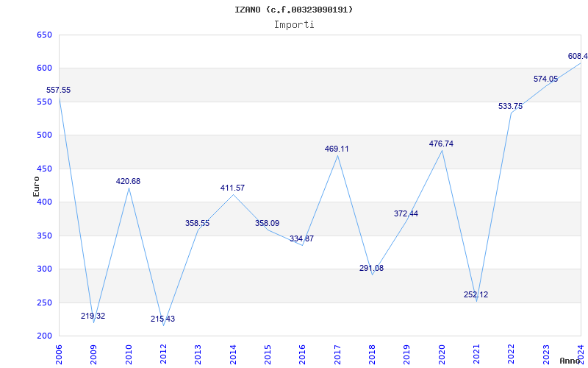Image resolution: width=588 pixels, height=368 pixels.
Task: Click the 2013 x-axis year label
Action: tap(198, 355)
